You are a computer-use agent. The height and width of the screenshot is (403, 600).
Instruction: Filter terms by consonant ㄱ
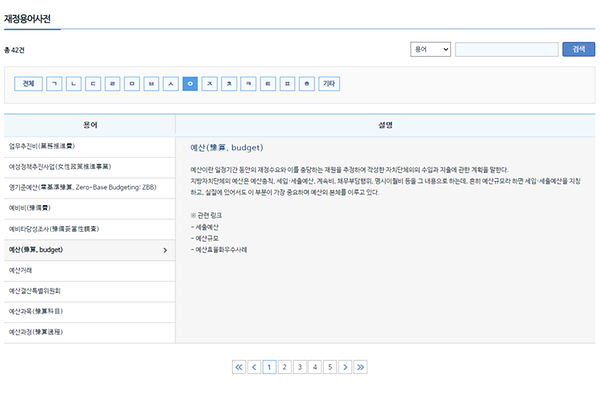(x=54, y=84)
